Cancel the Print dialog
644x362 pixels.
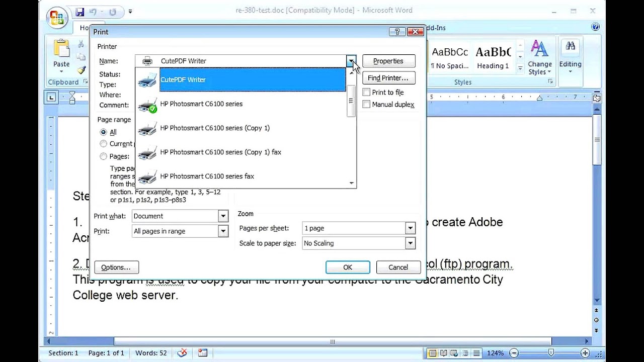click(x=398, y=267)
